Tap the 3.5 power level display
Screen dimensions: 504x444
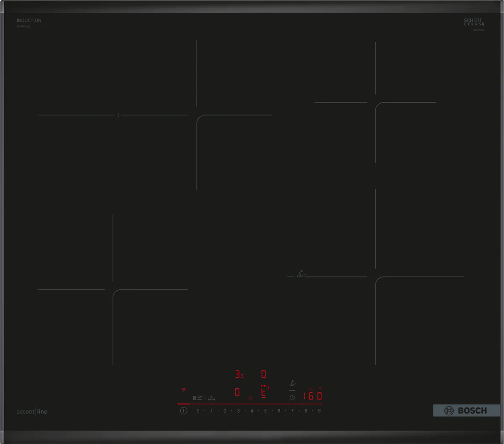coord(239,373)
